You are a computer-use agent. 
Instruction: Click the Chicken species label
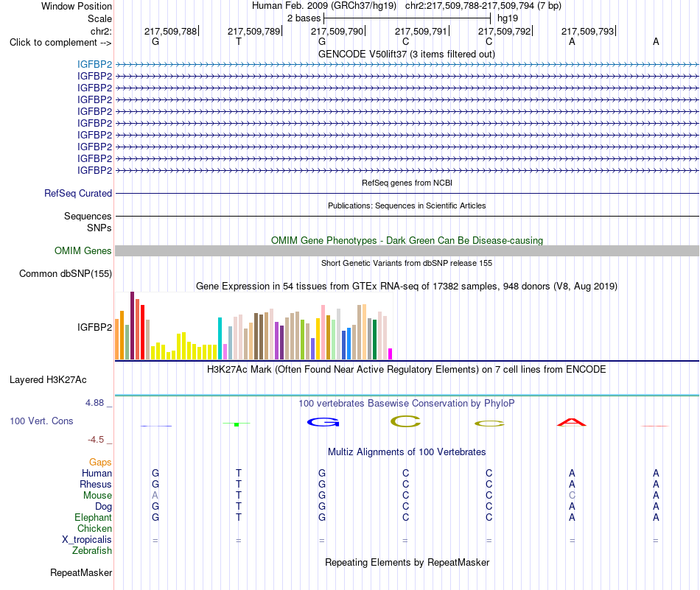point(94,528)
